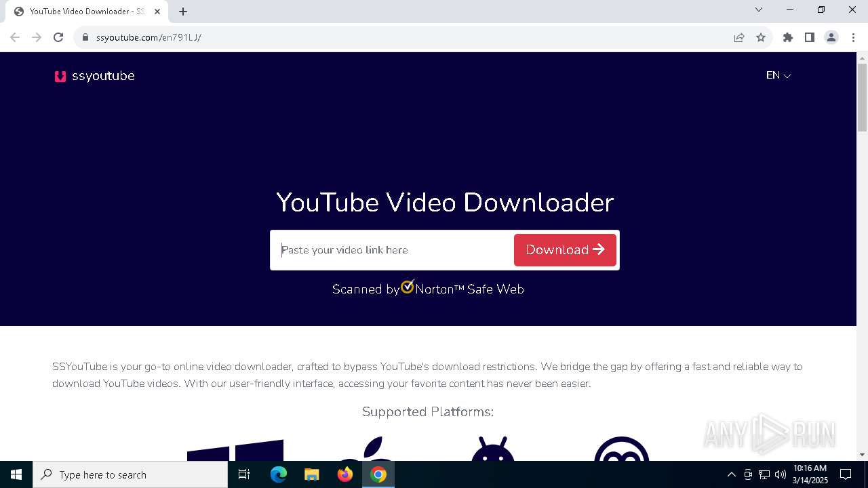Image resolution: width=868 pixels, height=488 pixels.
Task: Click the browser forward arrow
Action: tap(37, 37)
